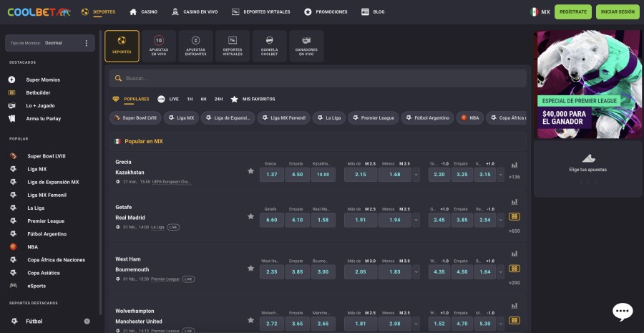Filter matches by 1H
Image resolution: width=644 pixels, height=333 pixels.
pyautogui.click(x=190, y=99)
